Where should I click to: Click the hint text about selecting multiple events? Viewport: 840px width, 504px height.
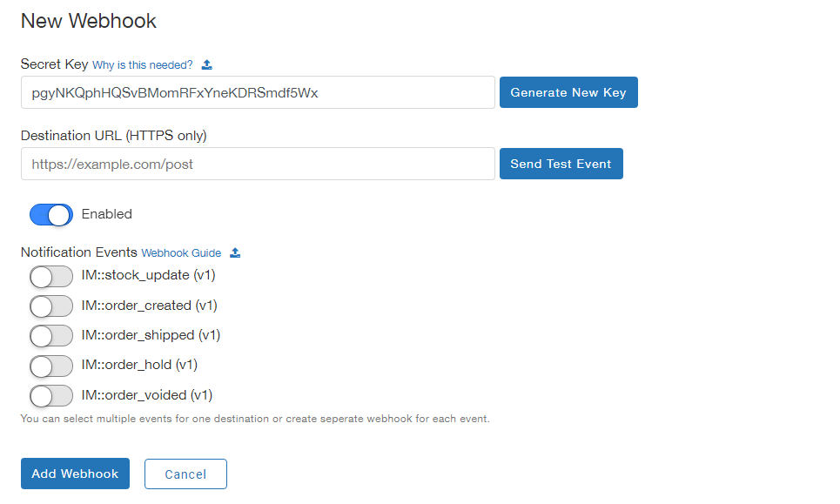tap(253, 419)
